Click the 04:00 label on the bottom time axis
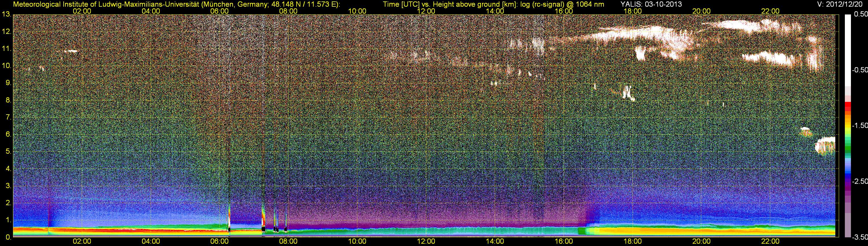 [x=151, y=241]
